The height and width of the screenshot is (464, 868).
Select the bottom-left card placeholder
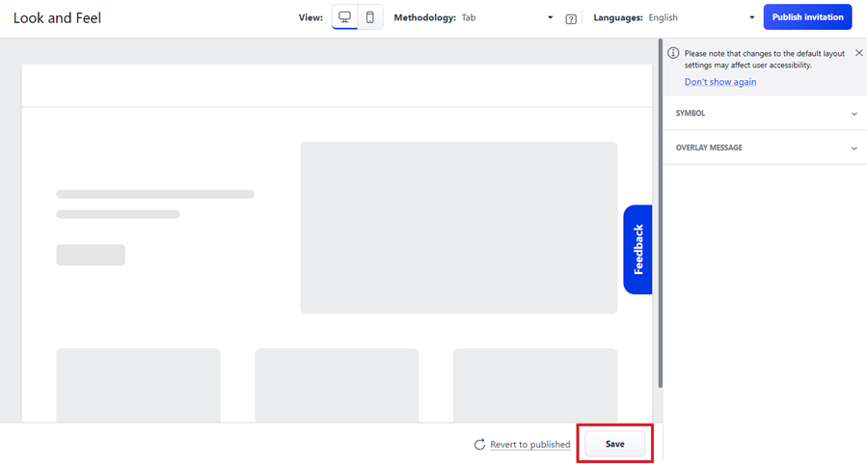(138, 385)
